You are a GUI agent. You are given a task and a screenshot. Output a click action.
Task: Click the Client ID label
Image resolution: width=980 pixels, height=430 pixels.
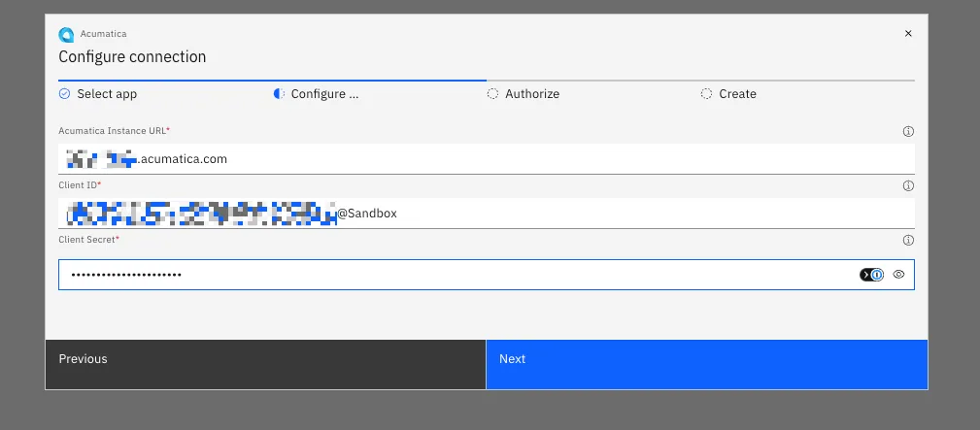(x=80, y=185)
